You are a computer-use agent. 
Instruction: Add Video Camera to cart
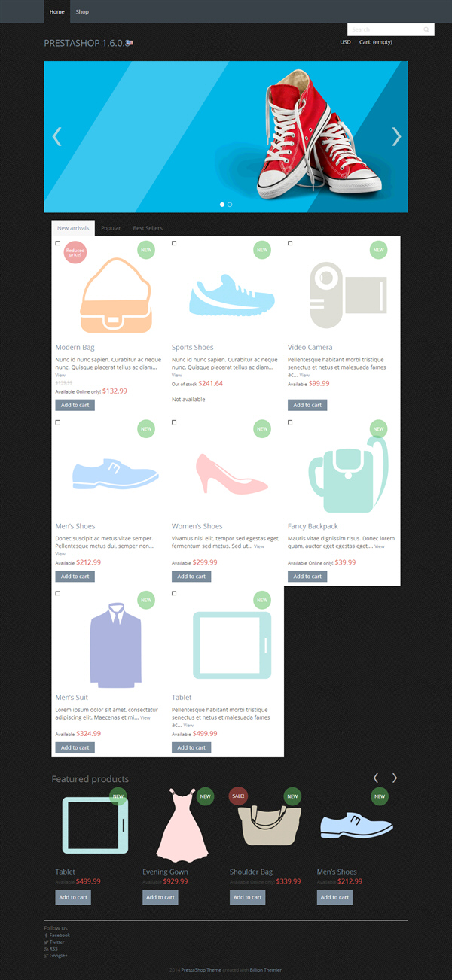click(307, 405)
